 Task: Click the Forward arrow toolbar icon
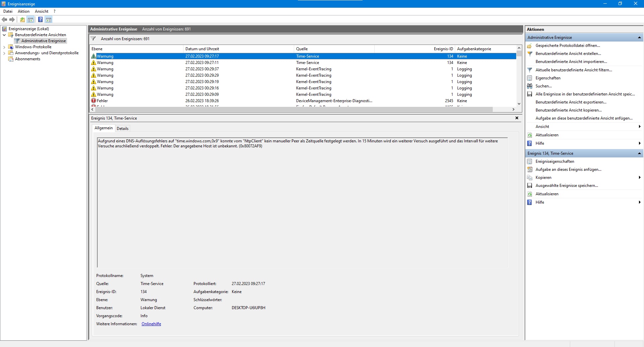coord(12,20)
